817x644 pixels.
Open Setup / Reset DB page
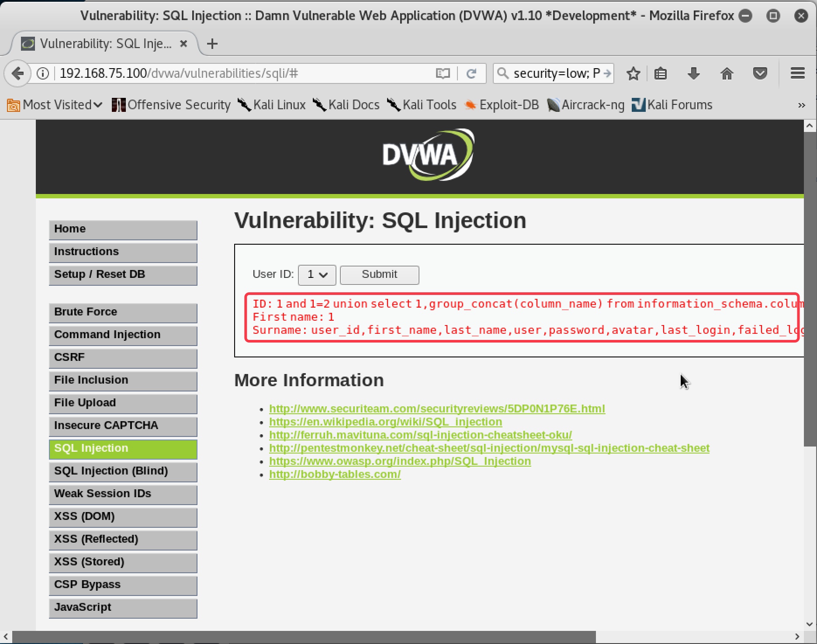pyautogui.click(x=123, y=275)
